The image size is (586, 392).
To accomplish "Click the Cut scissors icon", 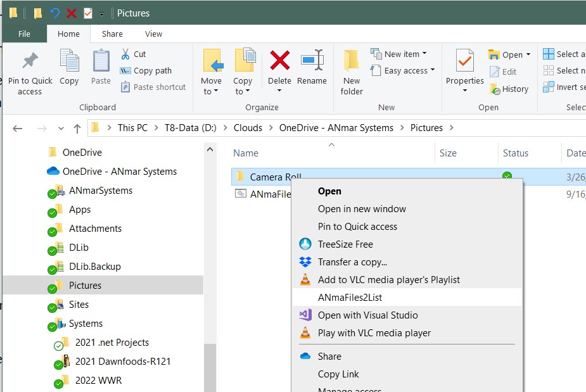I will (125, 54).
